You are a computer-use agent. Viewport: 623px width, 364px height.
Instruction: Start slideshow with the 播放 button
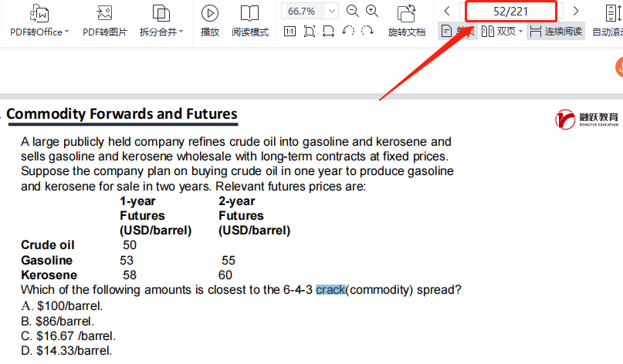tap(209, 21)
